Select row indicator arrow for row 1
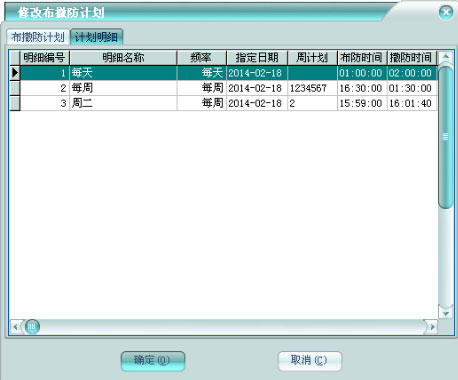458x380 pixels. coord(15,73)
